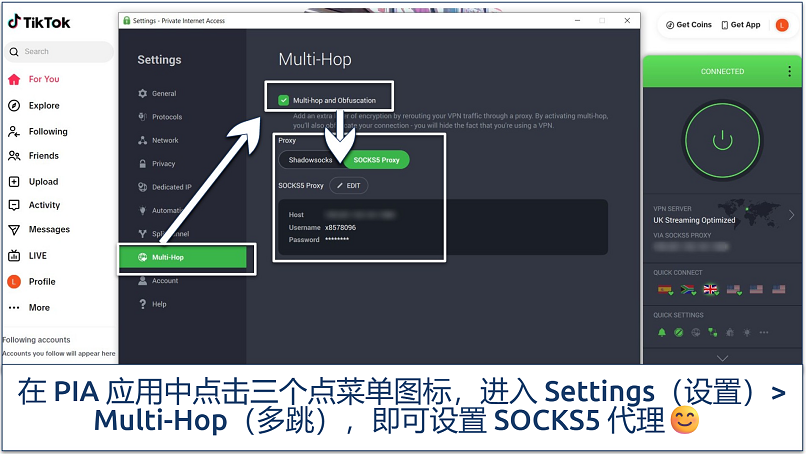
Task: Quick connect to Spain flag
Action: (665, 290)
